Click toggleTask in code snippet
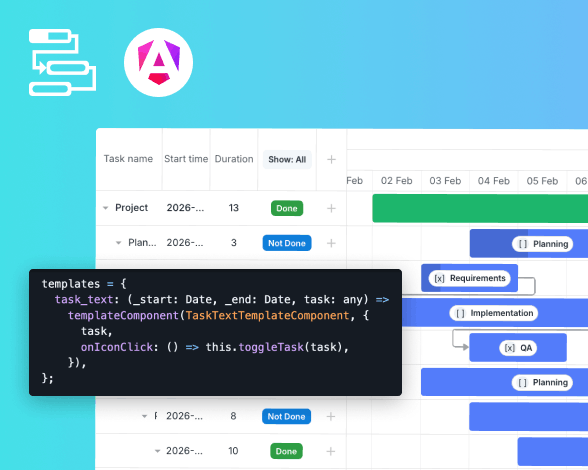Viewport: 588px width, 470px height. pyautogui.click(x=271, y=347)
